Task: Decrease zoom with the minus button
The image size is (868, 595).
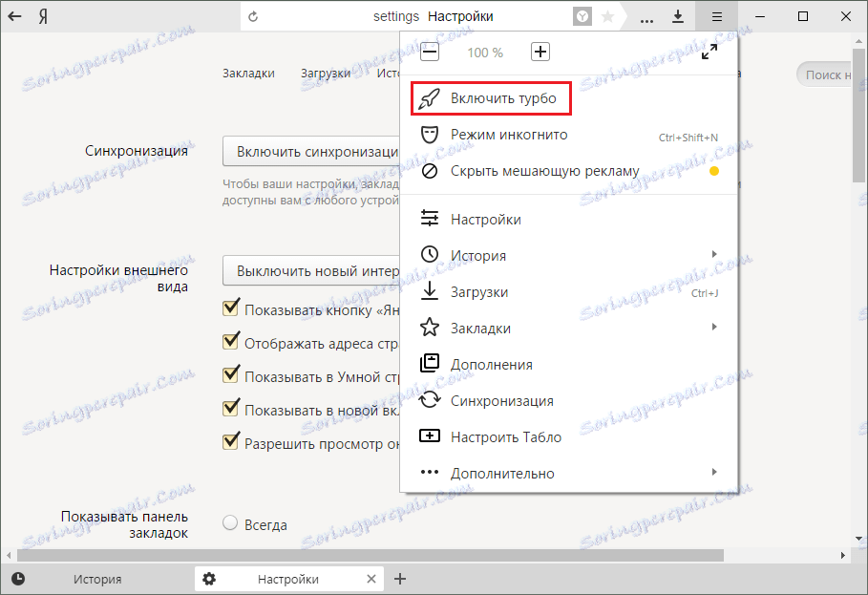Action: pyautogui.click(x=430, y=52)
